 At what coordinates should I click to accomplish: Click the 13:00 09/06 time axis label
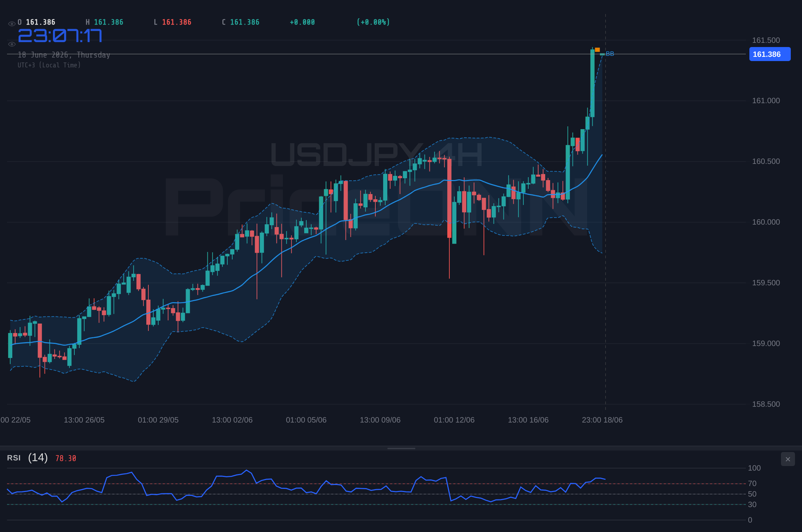(380, 420)
